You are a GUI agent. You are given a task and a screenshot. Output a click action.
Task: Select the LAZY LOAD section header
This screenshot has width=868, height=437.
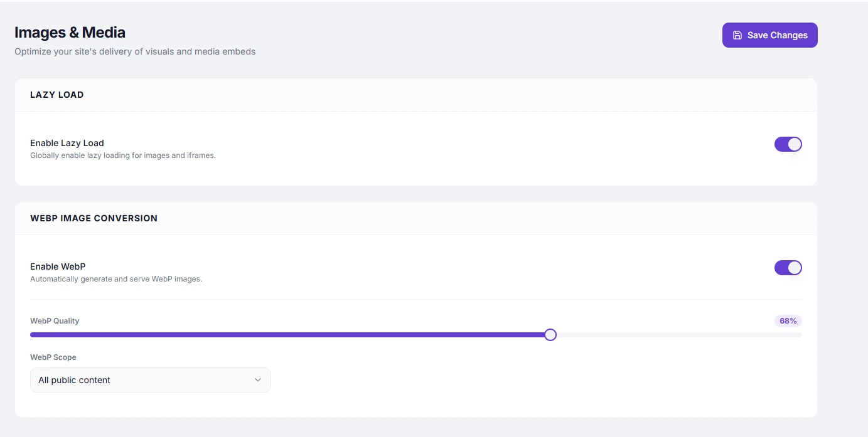pos(57,95)
